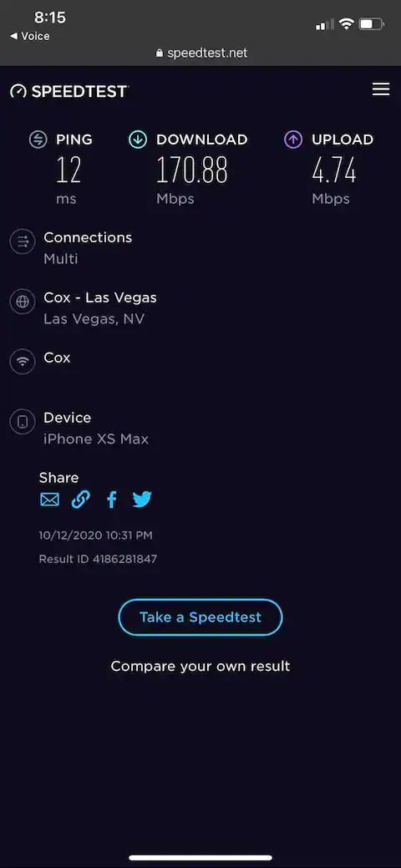Tap the upload arrow icon
The height and width of the screenshot is (868, 401).
293,140
